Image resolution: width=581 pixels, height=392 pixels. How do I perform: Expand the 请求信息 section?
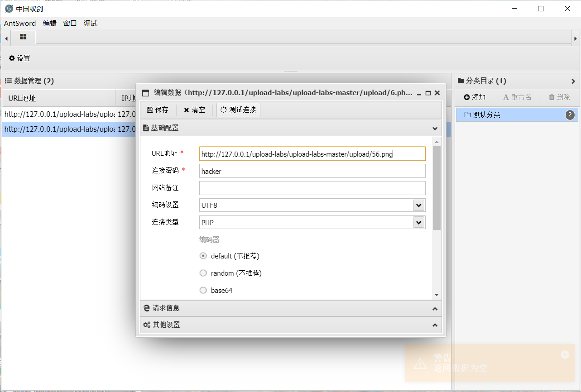pyautogui.click(x=290, y=308)
